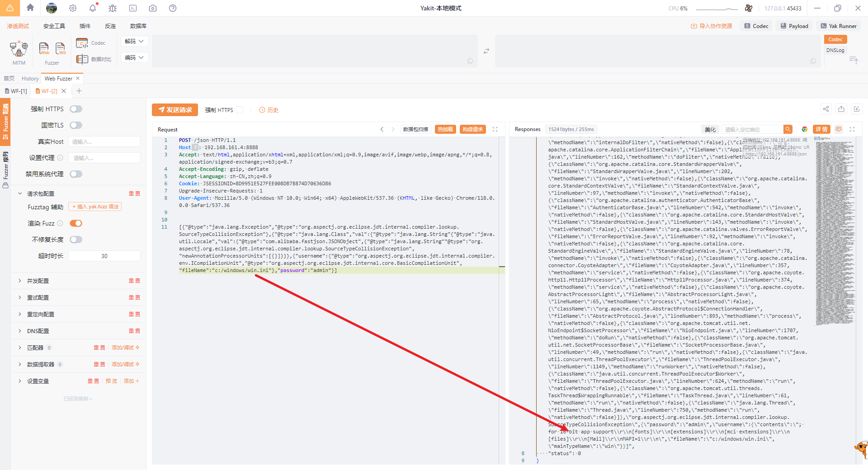Screen dimensions: 868x470
Task: Expand Responses panel to fullscreen
Action: click(852, 129)
